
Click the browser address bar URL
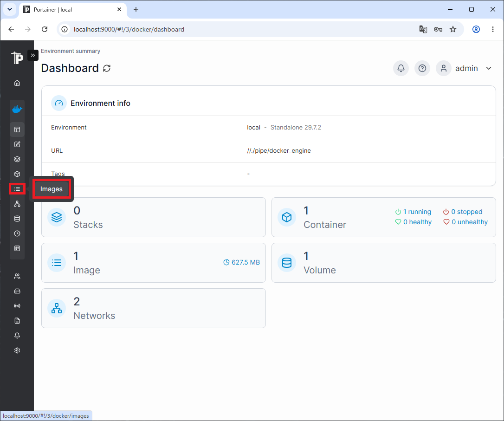coord(129,29)
